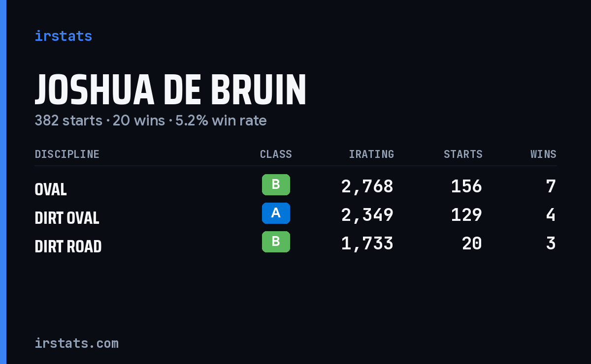The height and width of the screenshot is (364, 591).
Task: Sort by the STARTS column header
Action: pyautogui.click(x=463, y=154)
